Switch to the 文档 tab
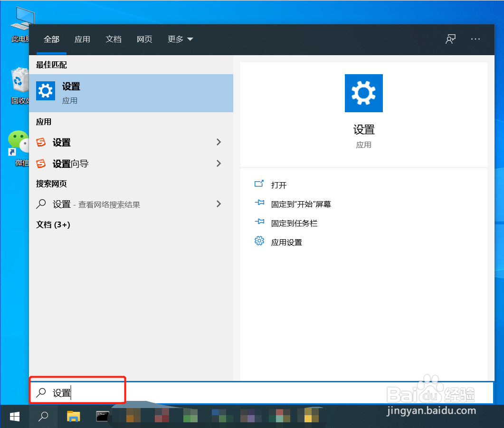The image size is (504, 428). click(x=114, y=39)
